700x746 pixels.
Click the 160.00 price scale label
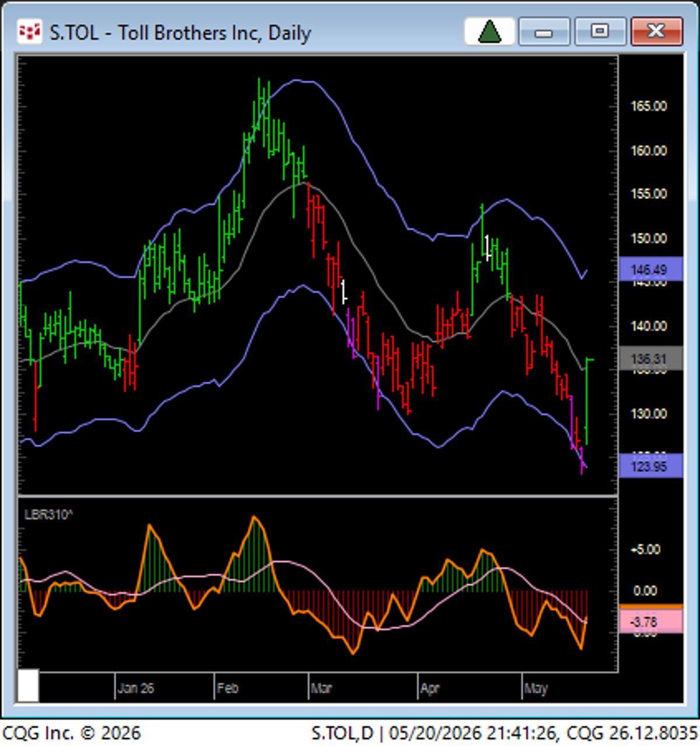tap(649, 150)
